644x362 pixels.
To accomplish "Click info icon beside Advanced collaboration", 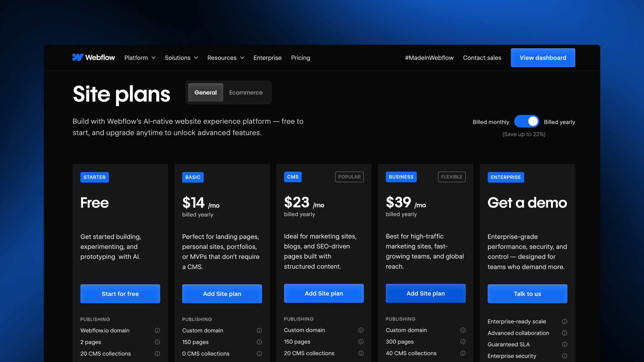I will click(x=565, y=333).
